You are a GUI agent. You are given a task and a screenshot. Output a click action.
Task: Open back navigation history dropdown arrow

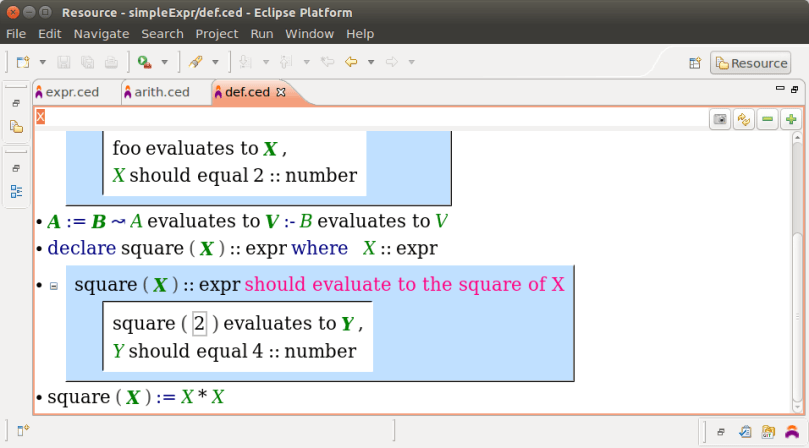pyautogui.click(x=370, y=62)
